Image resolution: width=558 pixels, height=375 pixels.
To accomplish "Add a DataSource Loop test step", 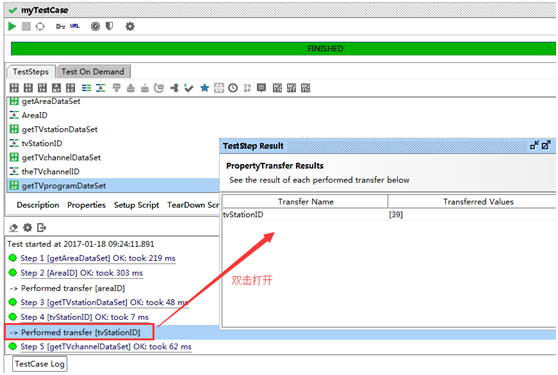I will tap(159, 88).
